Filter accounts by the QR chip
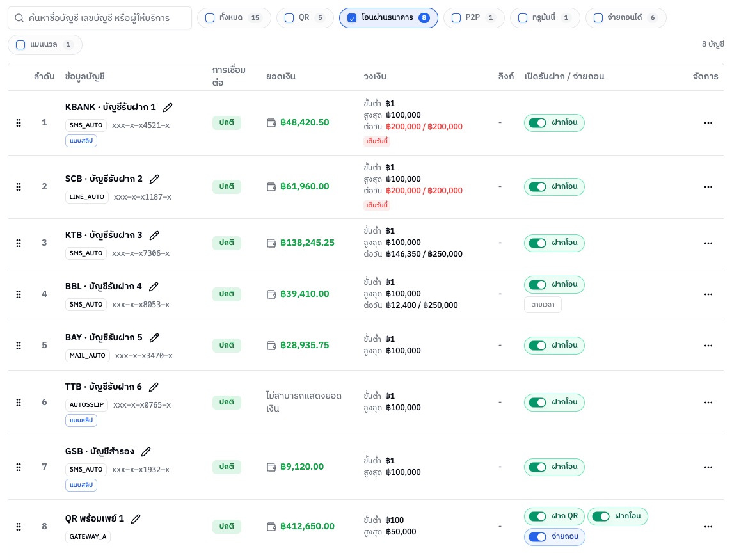 click(305, 18)
